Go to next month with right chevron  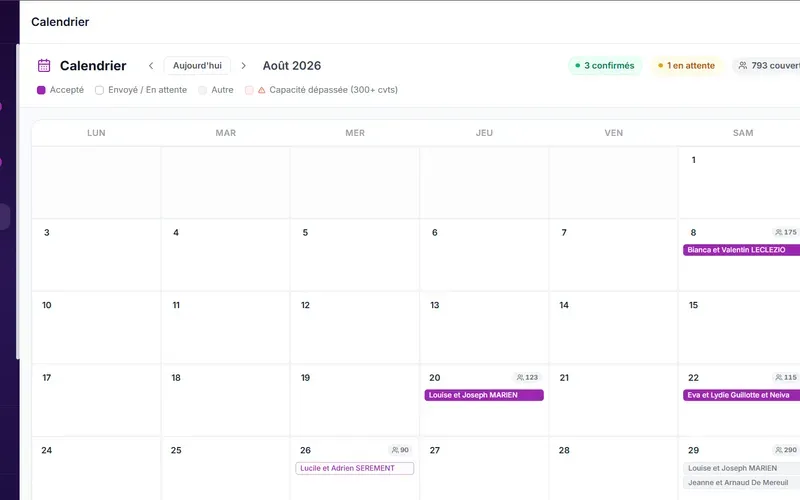pos(243,65)
